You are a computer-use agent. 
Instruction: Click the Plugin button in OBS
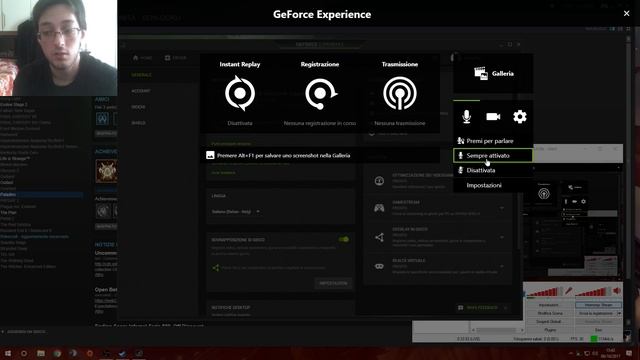pos(549,329)
